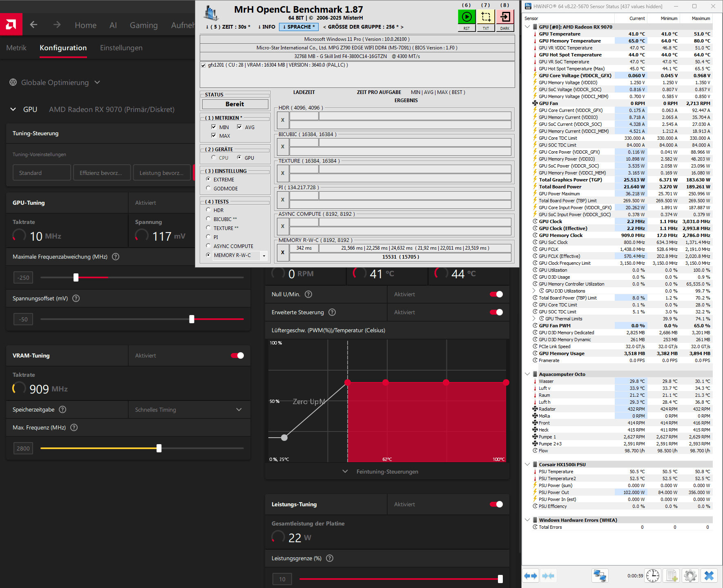Image resolution: width=723 pixels, height=588 pixels.
Task: Open the Home tab in Adrenalin
Action: coord(86,25)
